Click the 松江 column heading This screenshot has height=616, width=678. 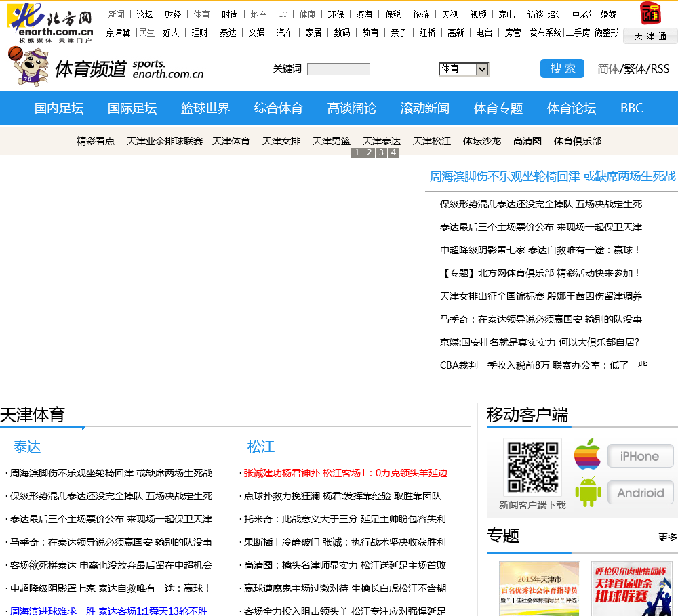click(x=261, y=447)
